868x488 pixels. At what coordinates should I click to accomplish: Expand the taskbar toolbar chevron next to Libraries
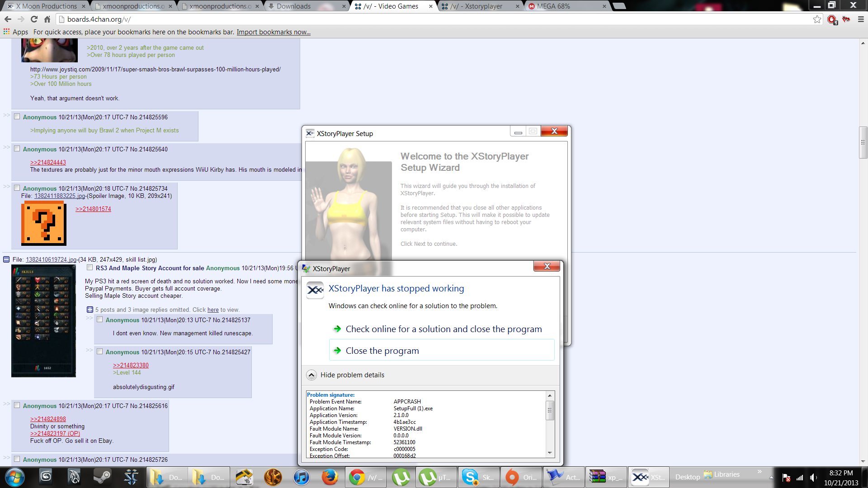tap(759, 472)
